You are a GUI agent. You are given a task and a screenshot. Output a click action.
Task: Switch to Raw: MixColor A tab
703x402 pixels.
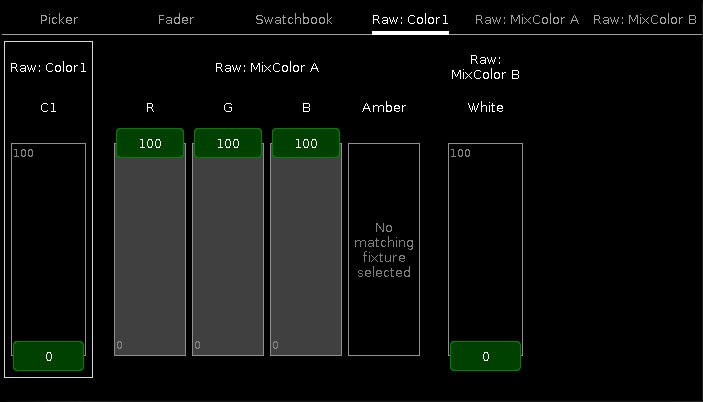click(527, 19)
